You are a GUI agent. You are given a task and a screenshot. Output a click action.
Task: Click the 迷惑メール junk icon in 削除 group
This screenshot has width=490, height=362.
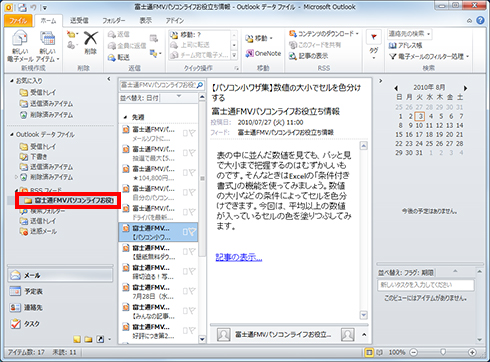71,45
